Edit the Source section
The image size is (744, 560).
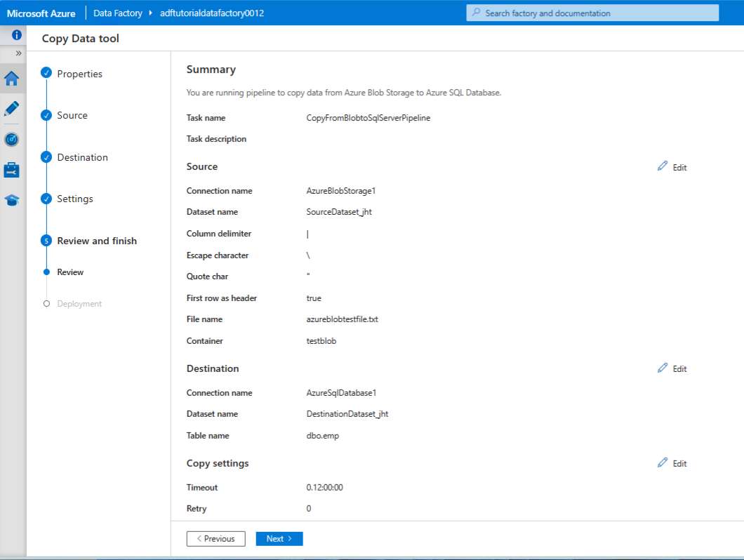tap(679, 168)
